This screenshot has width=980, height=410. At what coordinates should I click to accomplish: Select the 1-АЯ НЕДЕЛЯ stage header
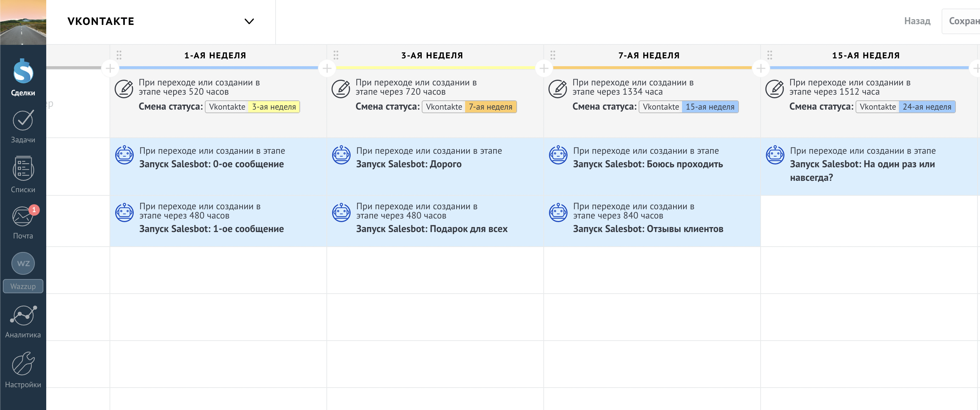215,56
